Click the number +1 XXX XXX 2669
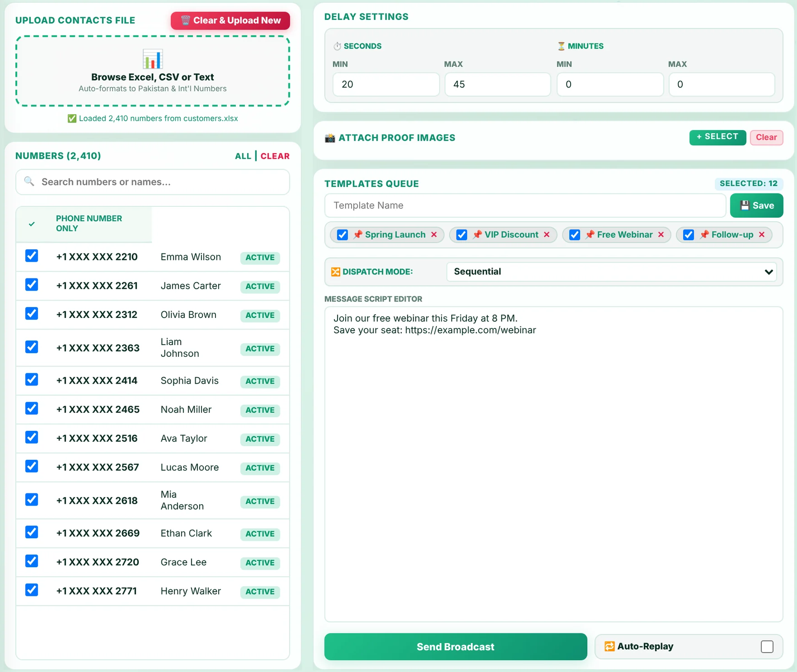This screenshot has height=672, width=797. 98,533
